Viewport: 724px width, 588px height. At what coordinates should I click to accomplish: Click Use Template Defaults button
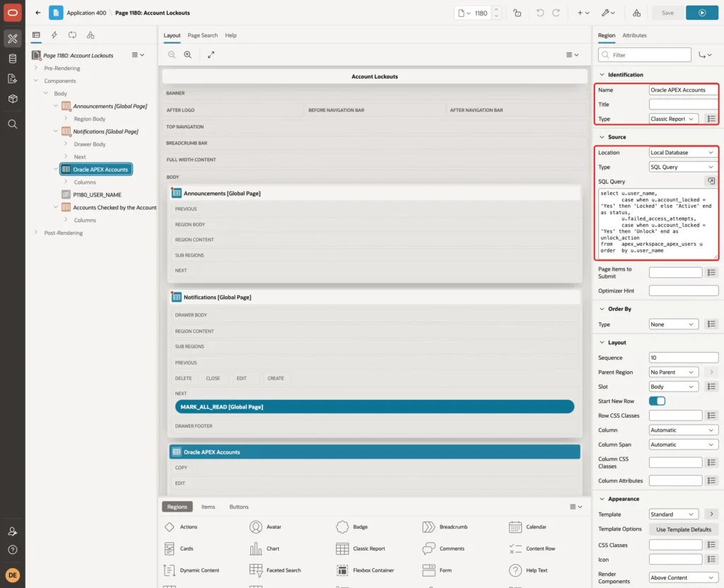coord(684,529)
